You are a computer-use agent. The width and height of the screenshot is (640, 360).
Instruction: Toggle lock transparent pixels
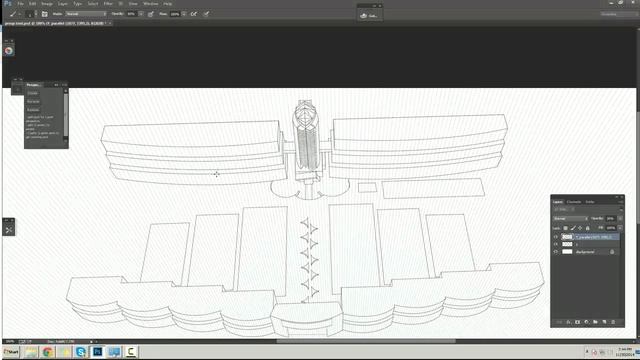tap(565, 228)
